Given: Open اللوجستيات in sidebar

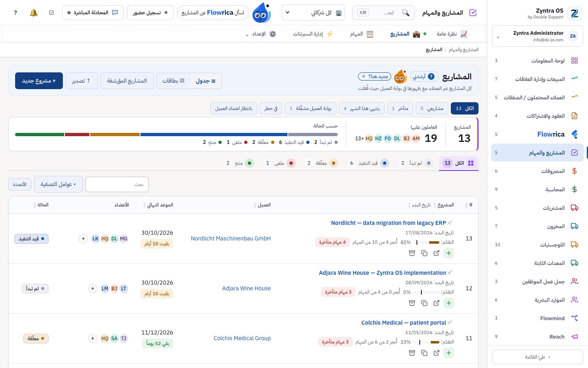Looking at the screenshot, I should (x=537, y=245).
